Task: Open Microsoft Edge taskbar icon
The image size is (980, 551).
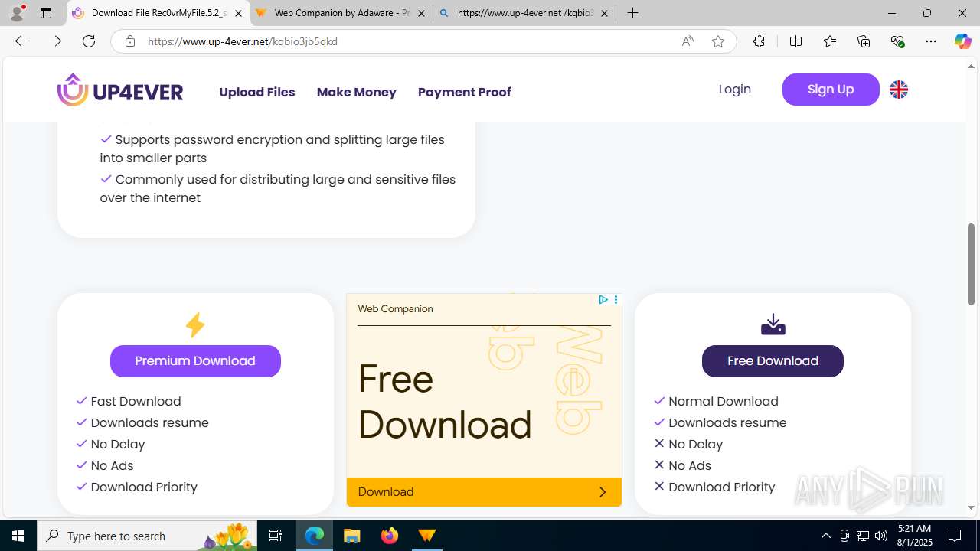Action: tap(315, 536)
